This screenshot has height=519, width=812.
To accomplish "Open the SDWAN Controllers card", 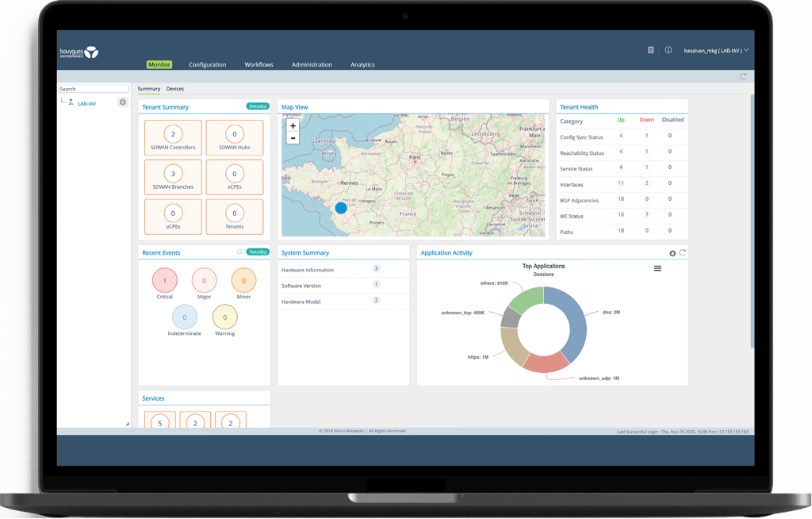I will pos(173,138).
